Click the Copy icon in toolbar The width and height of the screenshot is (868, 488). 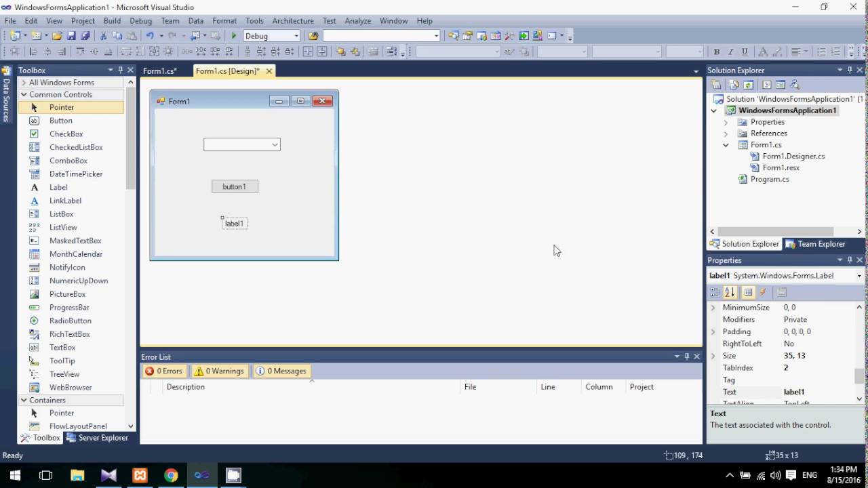point(117,36)
